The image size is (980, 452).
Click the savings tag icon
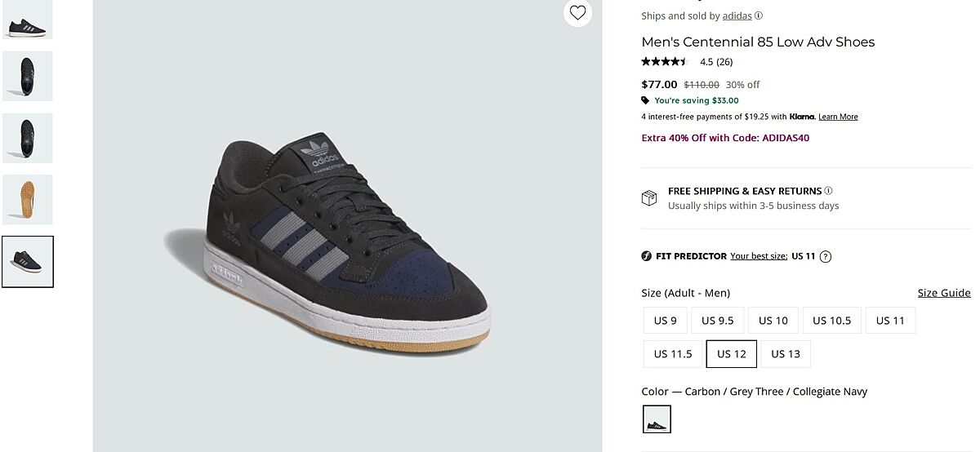point(646,100)
